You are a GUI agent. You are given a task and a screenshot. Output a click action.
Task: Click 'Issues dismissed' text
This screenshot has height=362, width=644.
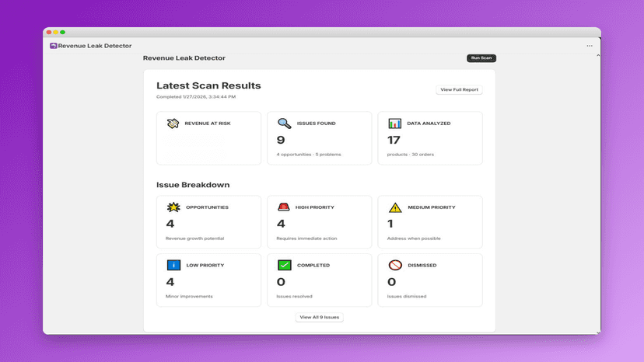click(x=407, y=296)
